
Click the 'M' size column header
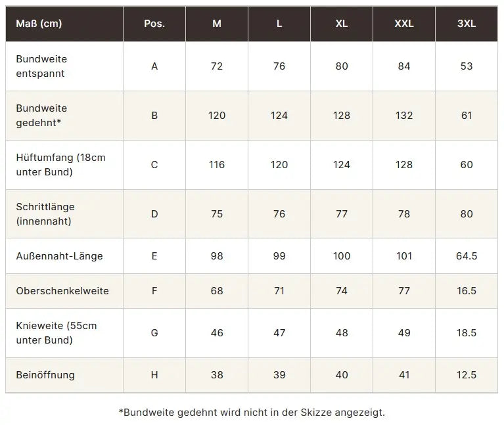pyautogui.click(x=217, y=24)
